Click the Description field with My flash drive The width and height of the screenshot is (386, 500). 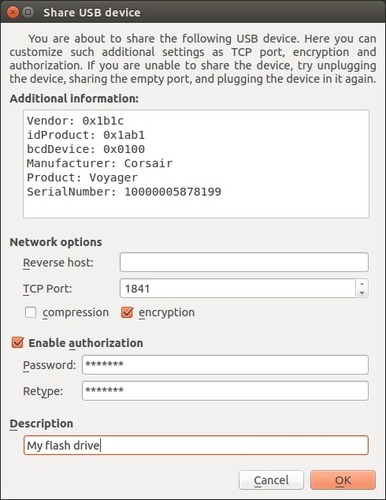(196, 445)
